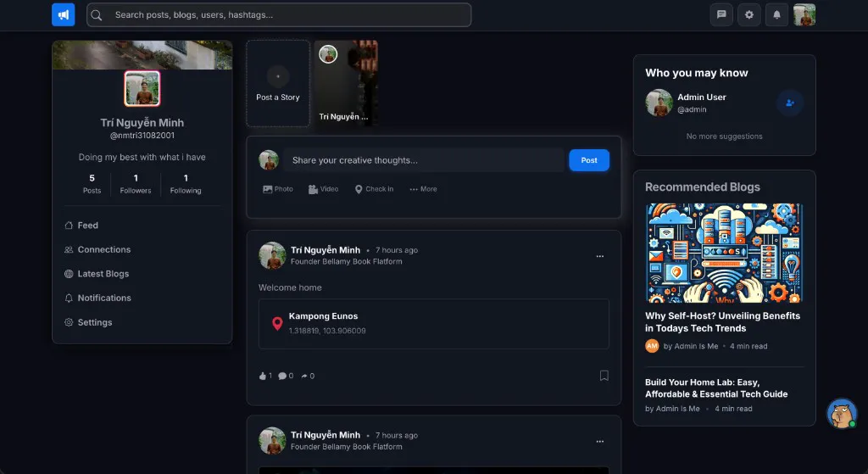
Task: Comment on the Welcome home post
Action: pyautogui.click(x=286, y=376)
